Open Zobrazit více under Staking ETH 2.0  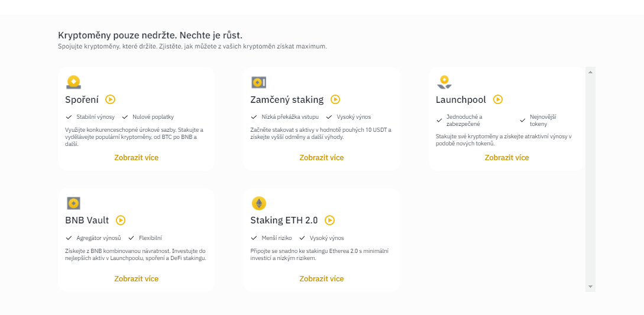pyautogui.click(x=321, y=278)
